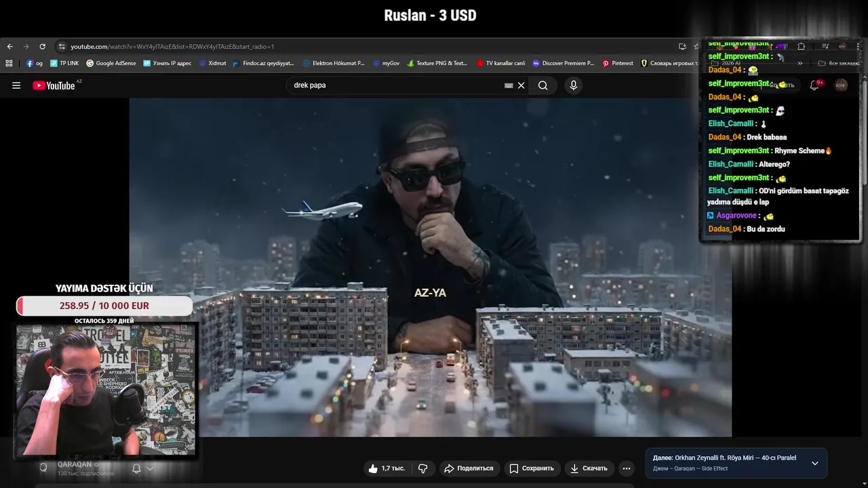
Task: Click the browser forward arrow
Action: [26, 47]
